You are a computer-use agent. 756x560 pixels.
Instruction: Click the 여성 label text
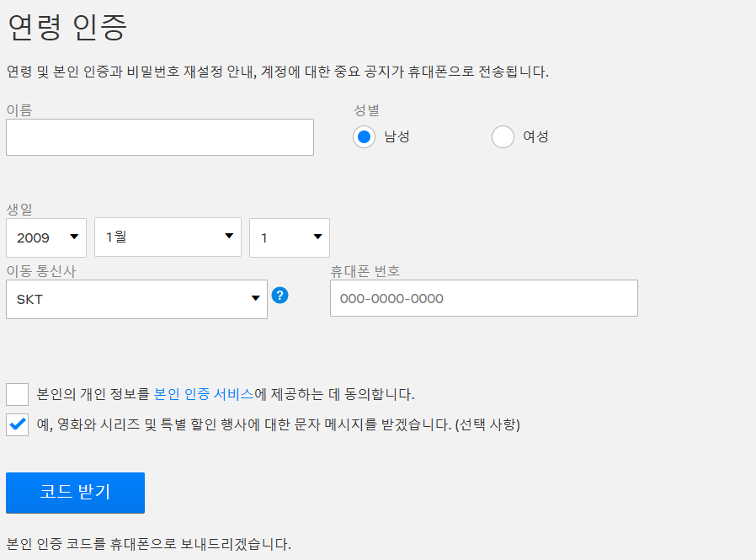click(x=535, y=137)
